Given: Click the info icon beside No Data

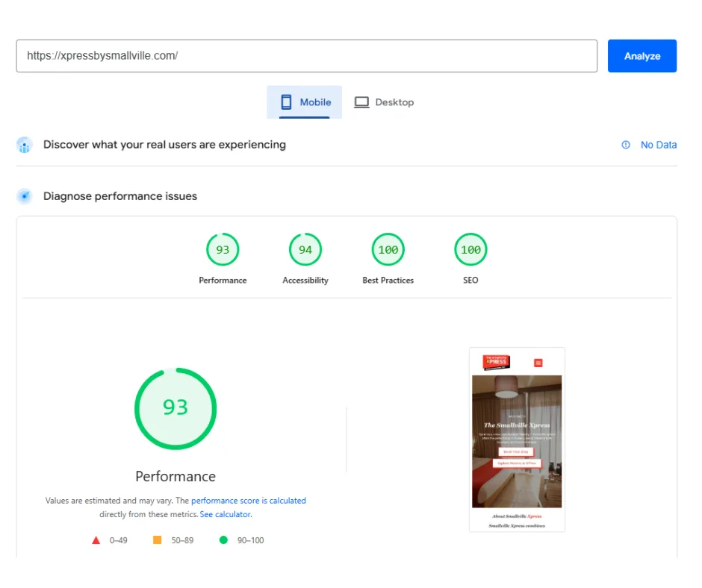Looking at the screenshot, I should pyautogui.click(x=626, y=145).
